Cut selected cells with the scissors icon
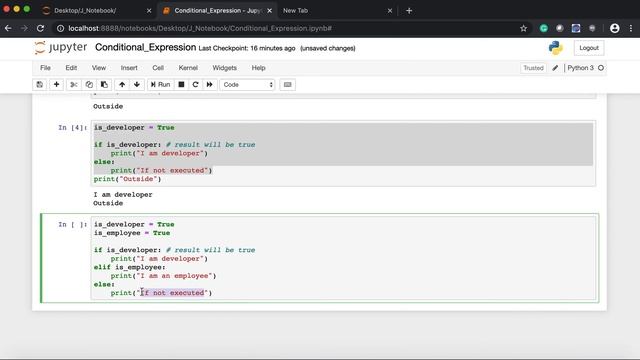The height and width of the screenshot is (360, 640). pos(74,84)
